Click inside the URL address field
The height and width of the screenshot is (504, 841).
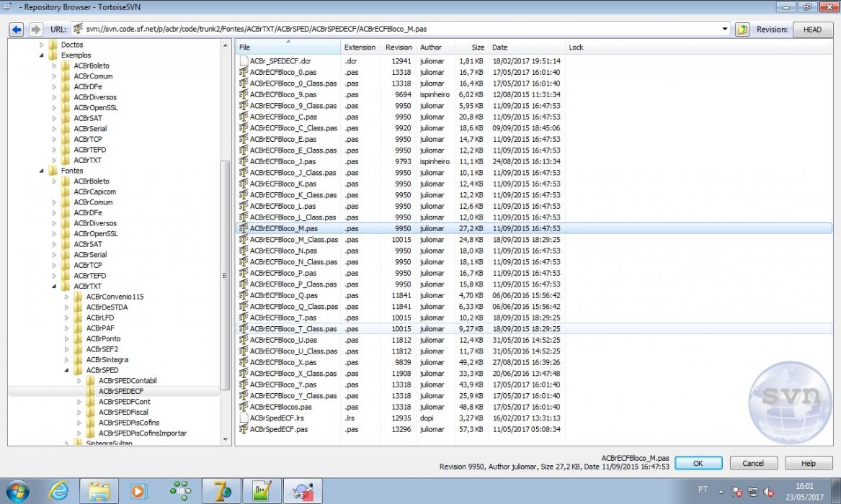(402, 29)
